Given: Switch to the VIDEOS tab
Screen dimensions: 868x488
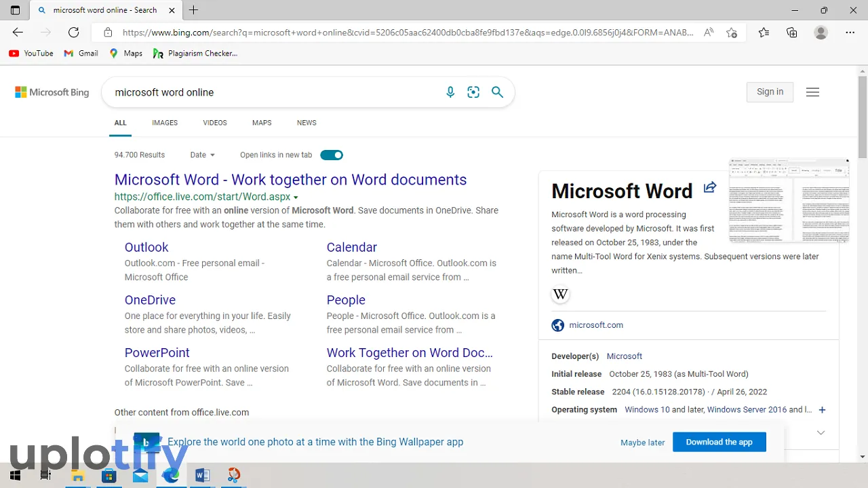Looking at the screenshot, I should point(215,123).
